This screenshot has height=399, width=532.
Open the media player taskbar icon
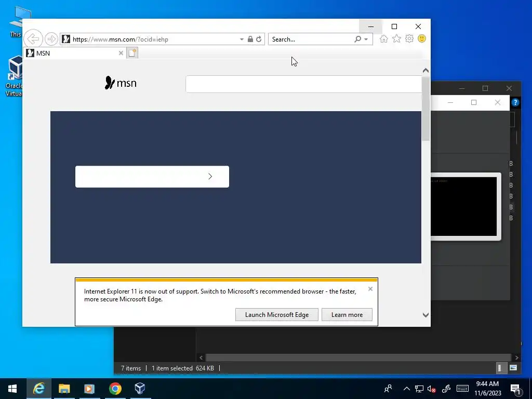coord(89,389)
